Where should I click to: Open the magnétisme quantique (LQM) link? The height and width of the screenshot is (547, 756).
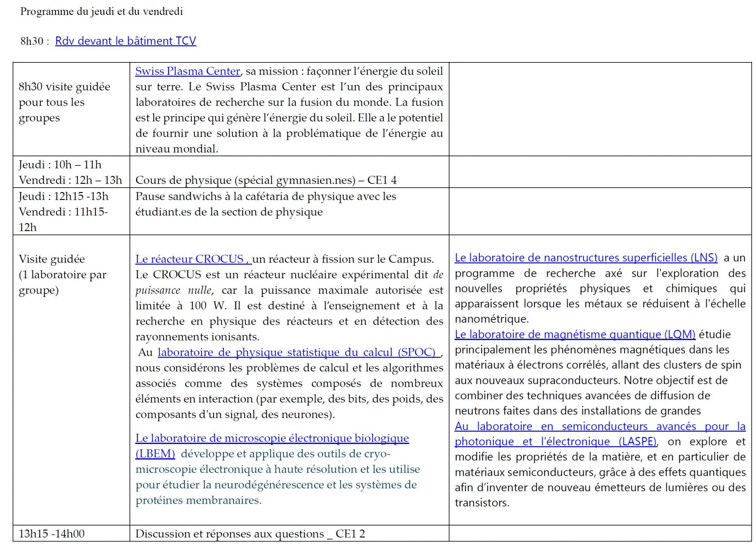point(575,334)
